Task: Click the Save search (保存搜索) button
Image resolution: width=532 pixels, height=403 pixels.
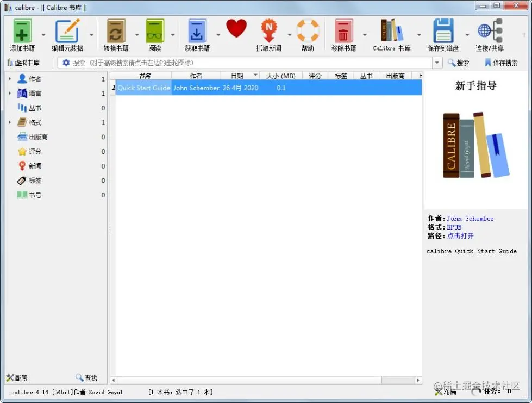Action: click(x=501, y=63)
